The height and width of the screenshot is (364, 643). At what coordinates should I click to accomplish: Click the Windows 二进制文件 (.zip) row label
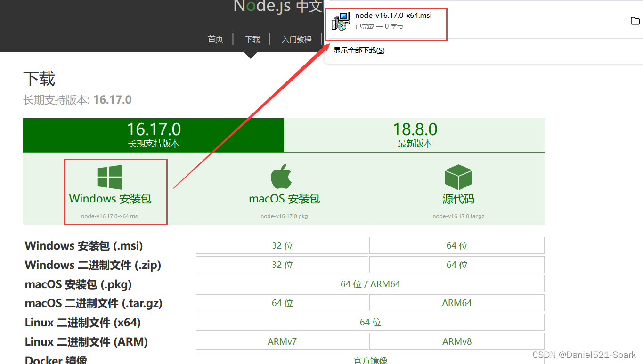click(93, 265)
